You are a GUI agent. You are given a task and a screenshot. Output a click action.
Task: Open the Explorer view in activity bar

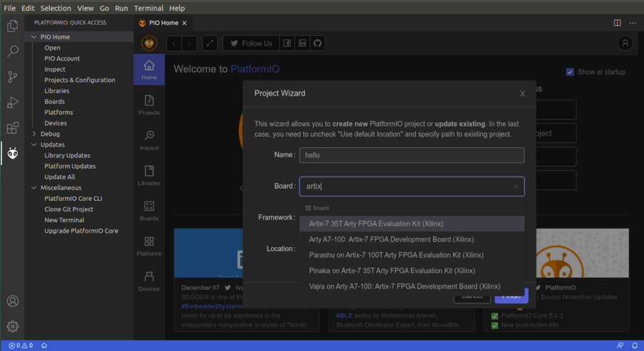coord(13,26)
